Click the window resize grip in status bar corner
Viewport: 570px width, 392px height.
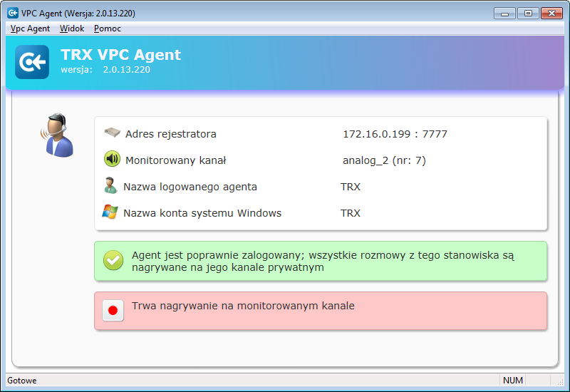click(x=560, y=381)
